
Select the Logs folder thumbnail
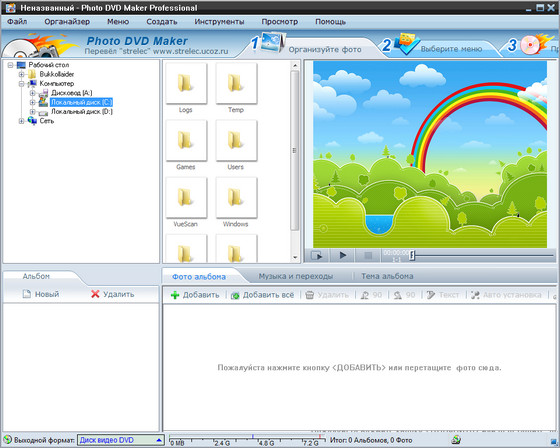point(186,84)
